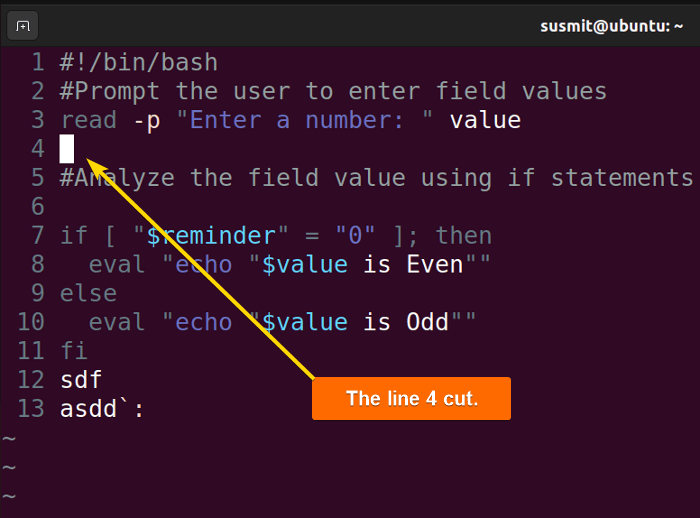The height and width of the screenshot is (518, 700).
Task: Click the orange 'The line 4 cut.' label
Action: tap(411, 398)
